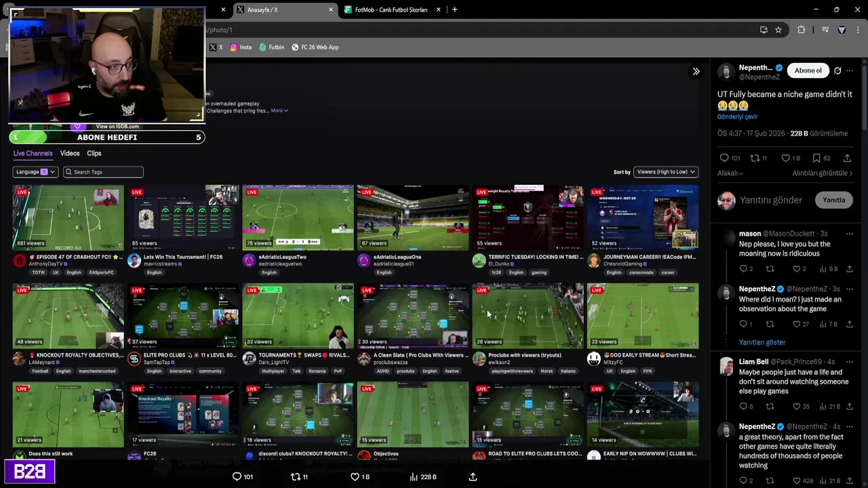Click the install app icon in address bar
The image size is (868, 488).
[x=764, y=30]
